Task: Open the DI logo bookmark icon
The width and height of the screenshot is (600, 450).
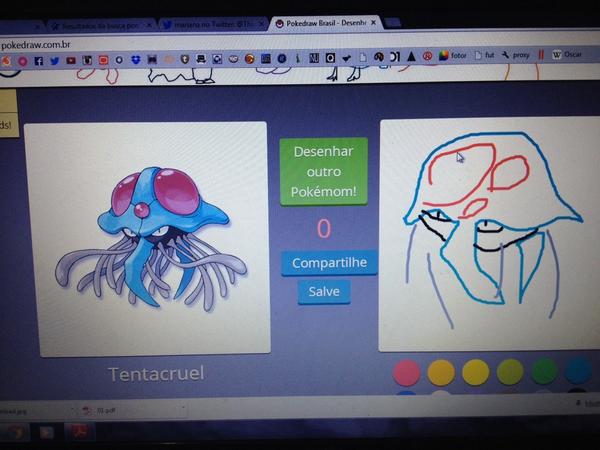Action: tap(395, 57)
